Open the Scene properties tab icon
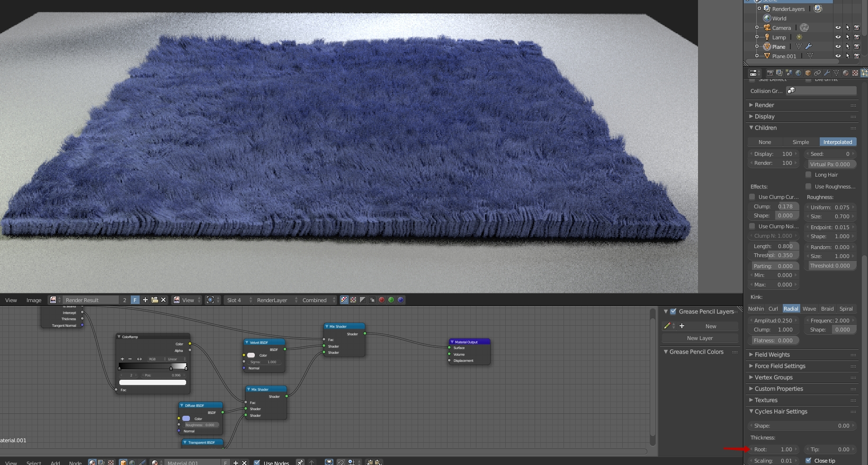Screen dimensions: 868x465 pos(789,73)
